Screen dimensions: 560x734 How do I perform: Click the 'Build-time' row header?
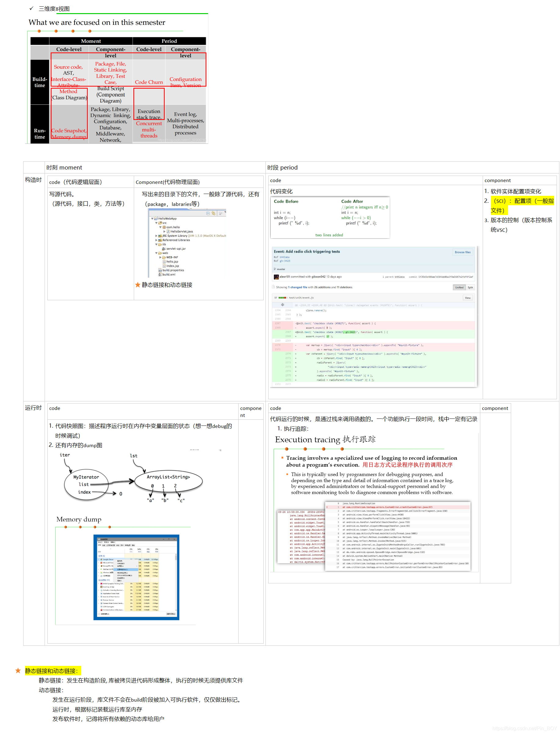click(x=40, y=82)
